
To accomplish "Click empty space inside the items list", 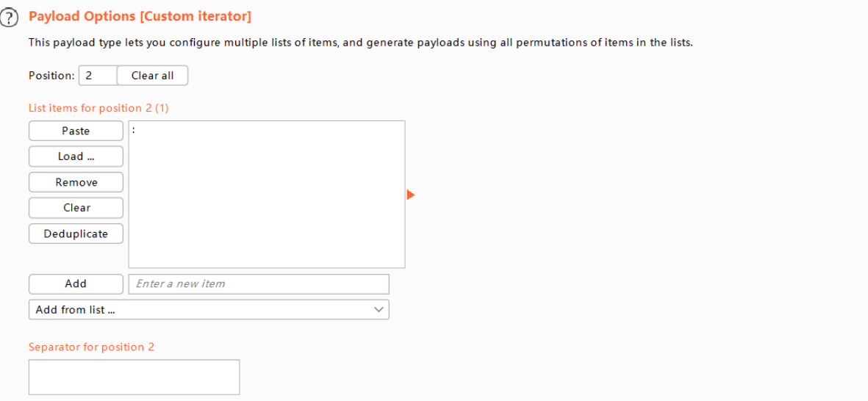I will 266,206.
